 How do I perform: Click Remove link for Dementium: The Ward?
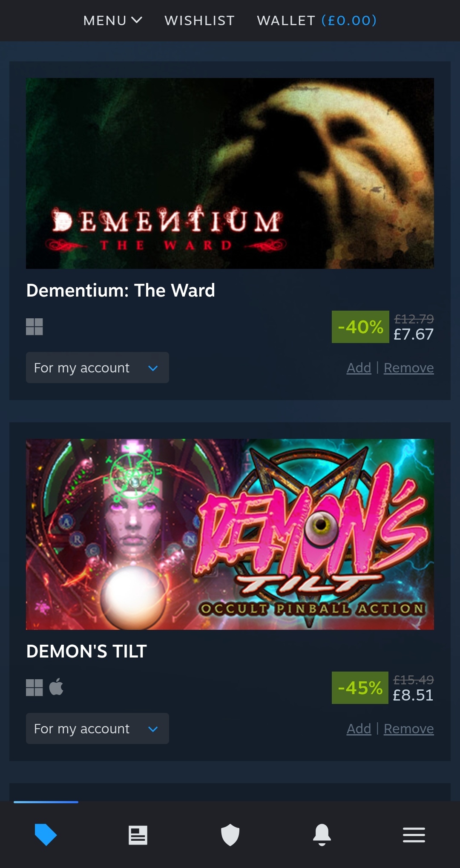pos(409,368)
